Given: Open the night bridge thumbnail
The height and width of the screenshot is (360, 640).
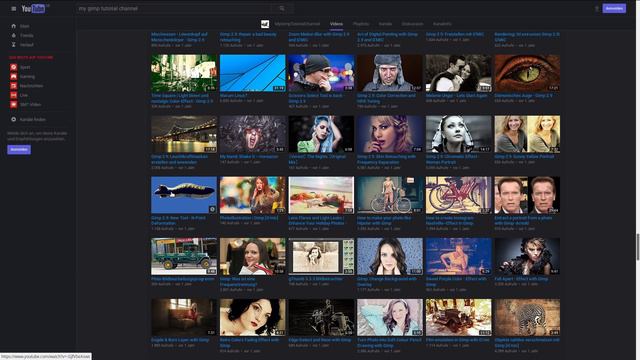Looking at the screenshot, I should click(x=184, y=134).
